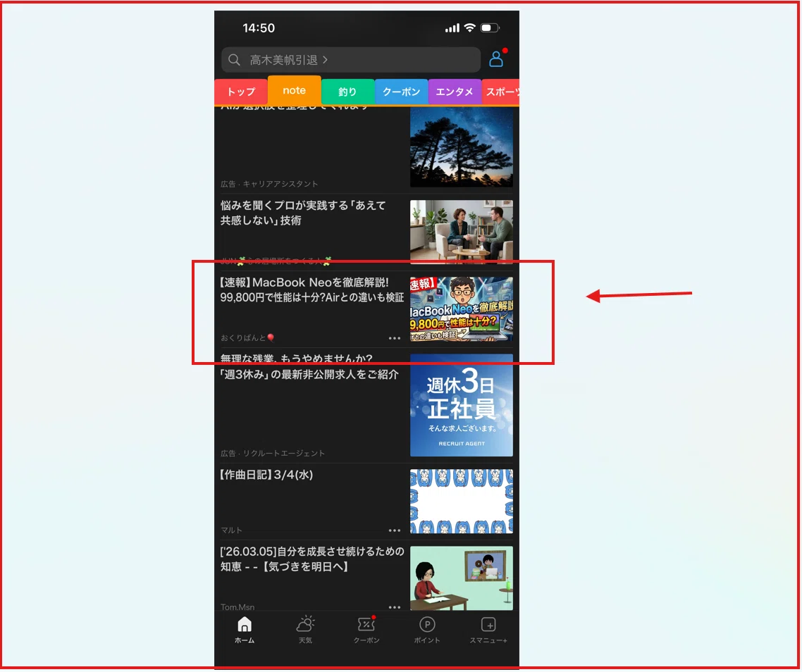Select the note tab
Viewport: 802px width, 672px height.
pos(294,91)
